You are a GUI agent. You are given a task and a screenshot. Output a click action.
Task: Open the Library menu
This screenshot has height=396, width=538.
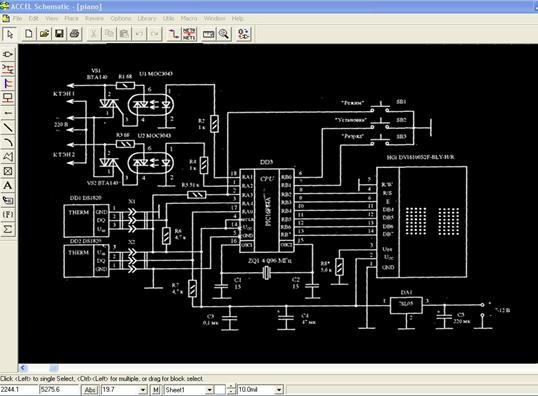tap(147, 18)
